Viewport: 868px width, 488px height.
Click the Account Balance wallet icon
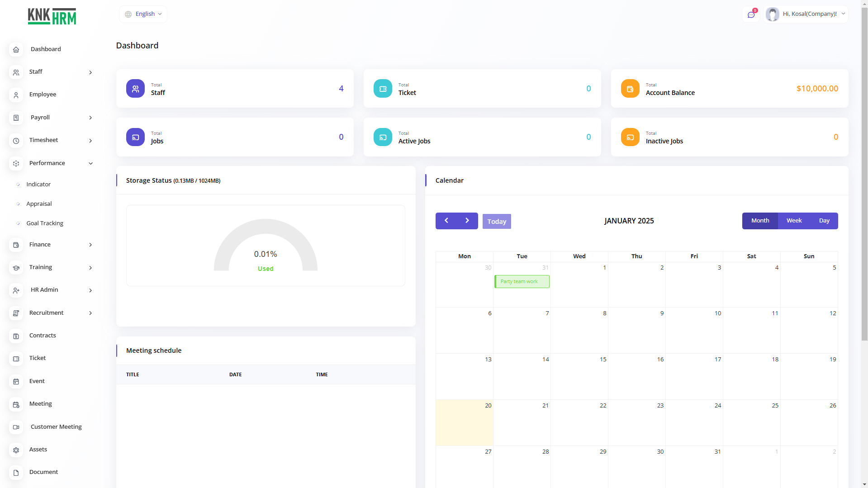[630, 89]
